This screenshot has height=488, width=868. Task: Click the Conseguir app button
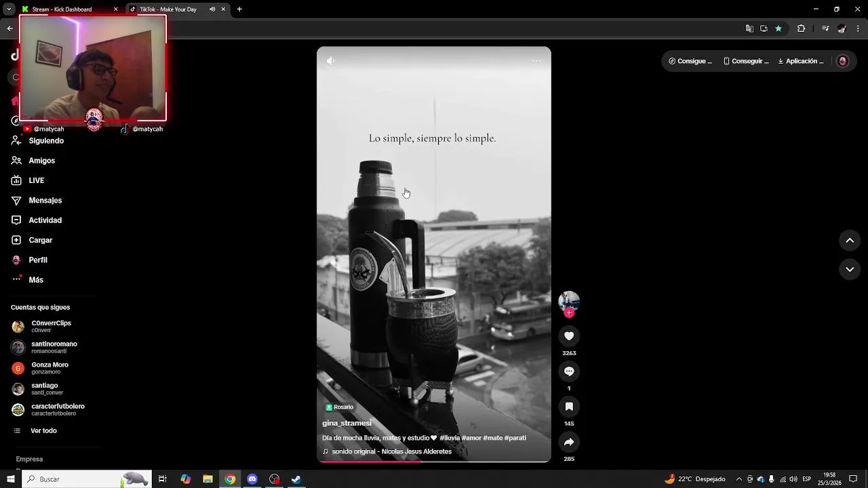click(746, 61)
